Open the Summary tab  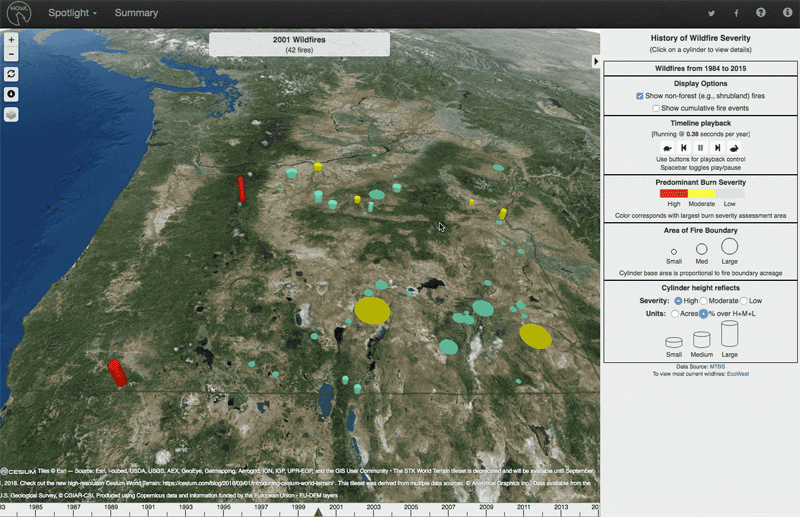136,13
